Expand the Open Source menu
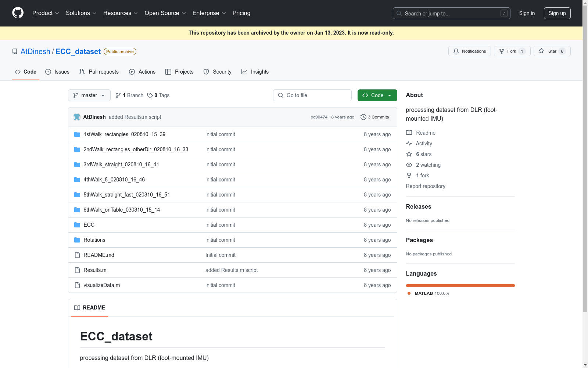The width and height of the screenshot is (588, 368). point(165,13)
